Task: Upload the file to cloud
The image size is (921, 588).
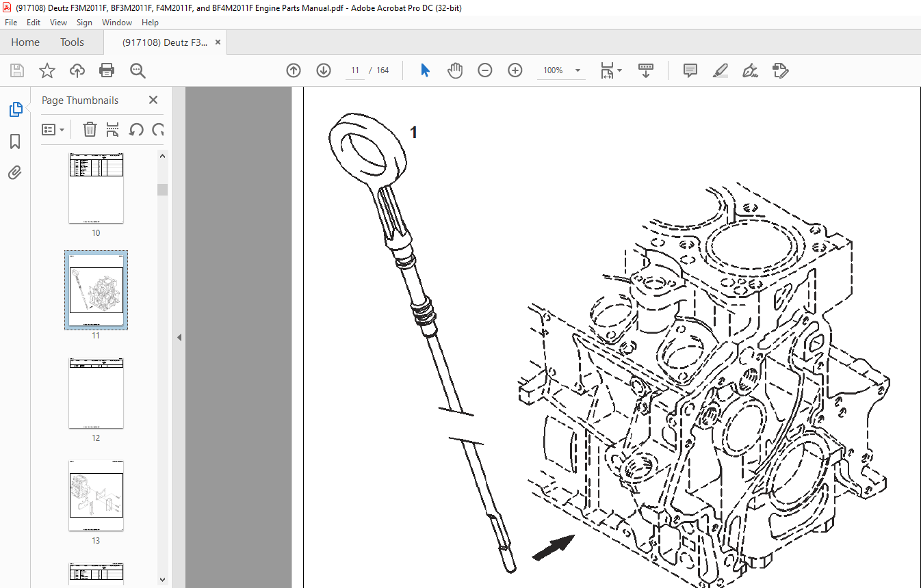Action: click(x=77, y=70)
